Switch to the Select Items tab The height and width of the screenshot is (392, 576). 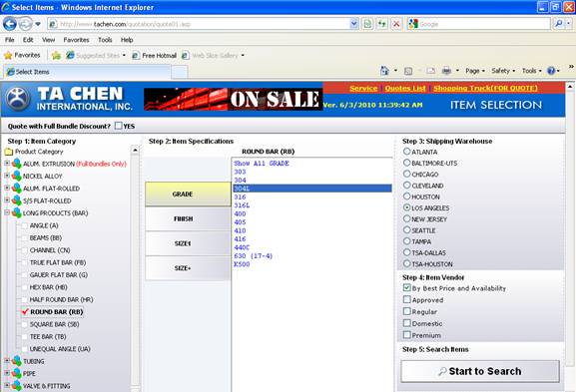[x=87, y=72]
